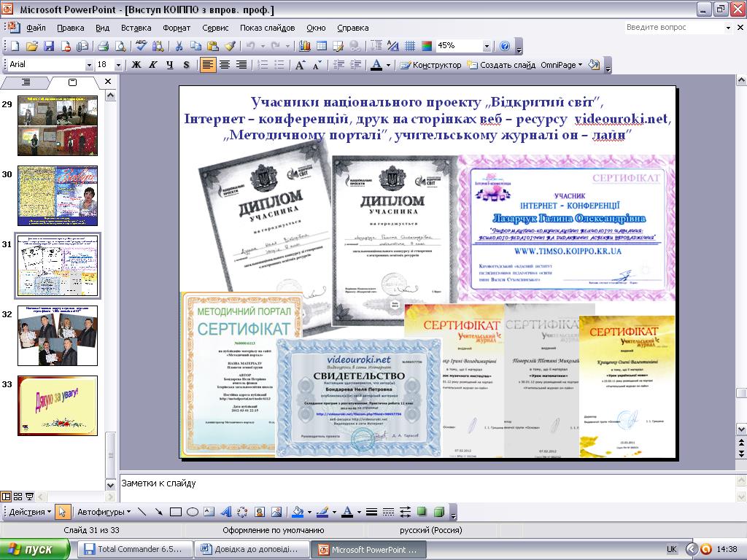Select the Oval shape tool

193,513
